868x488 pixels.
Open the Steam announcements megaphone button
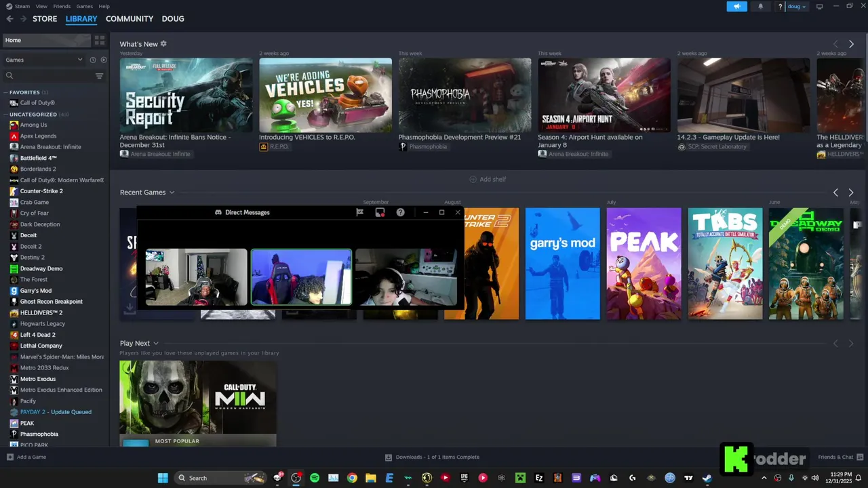[x=736, y=6]
